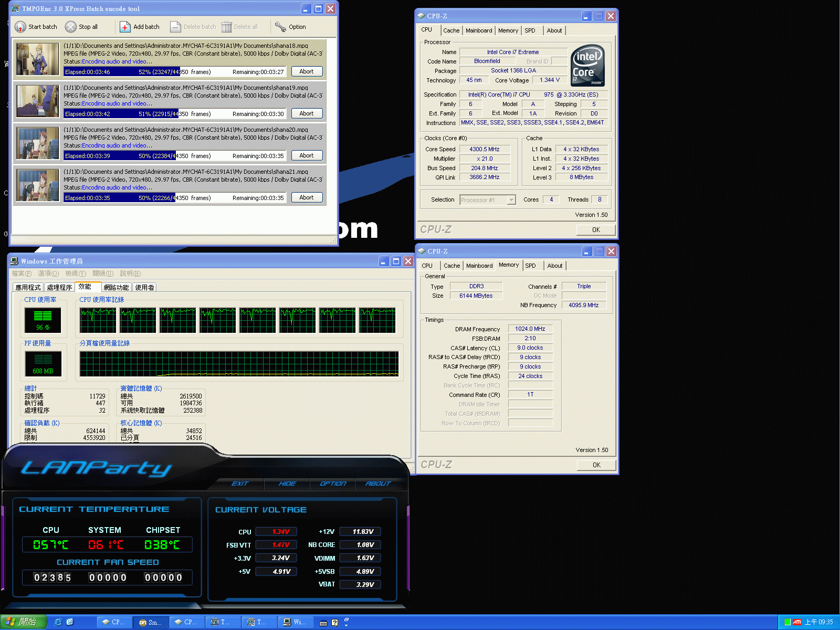This screenshot has width=840, height=630.
Task: Click the green CPU usage tray icon
Action: tap(787, 622)
